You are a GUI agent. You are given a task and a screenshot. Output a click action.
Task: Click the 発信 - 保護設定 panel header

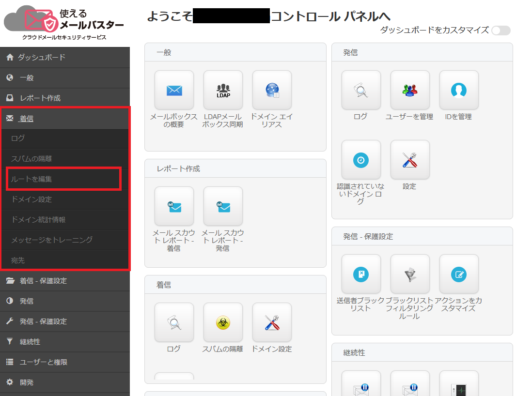point(422,236)
